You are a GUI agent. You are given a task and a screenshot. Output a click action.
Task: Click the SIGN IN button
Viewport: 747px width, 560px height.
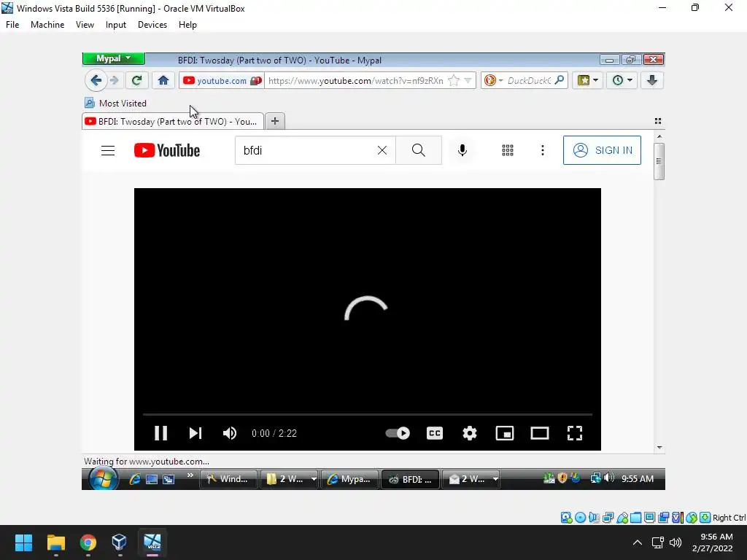coord(602,150)
